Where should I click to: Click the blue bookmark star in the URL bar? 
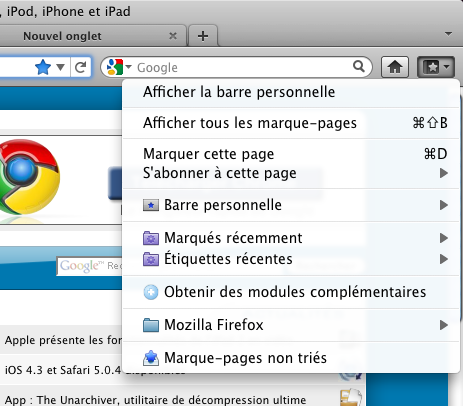[43, 67]
